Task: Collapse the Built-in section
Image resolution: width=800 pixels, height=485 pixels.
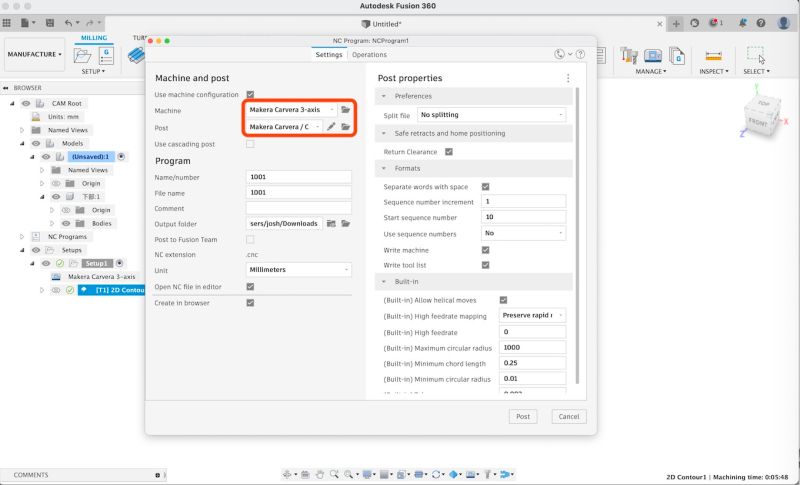Action: click(x=384, y=282)
